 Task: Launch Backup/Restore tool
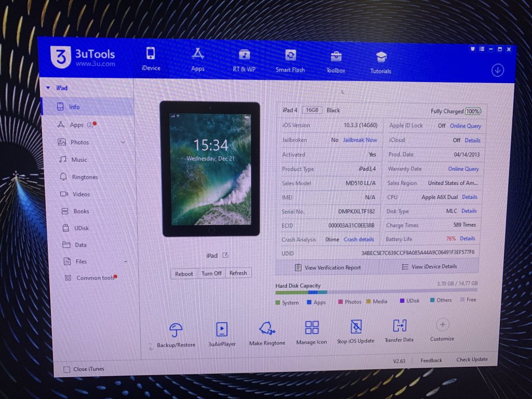coord(176,335)
